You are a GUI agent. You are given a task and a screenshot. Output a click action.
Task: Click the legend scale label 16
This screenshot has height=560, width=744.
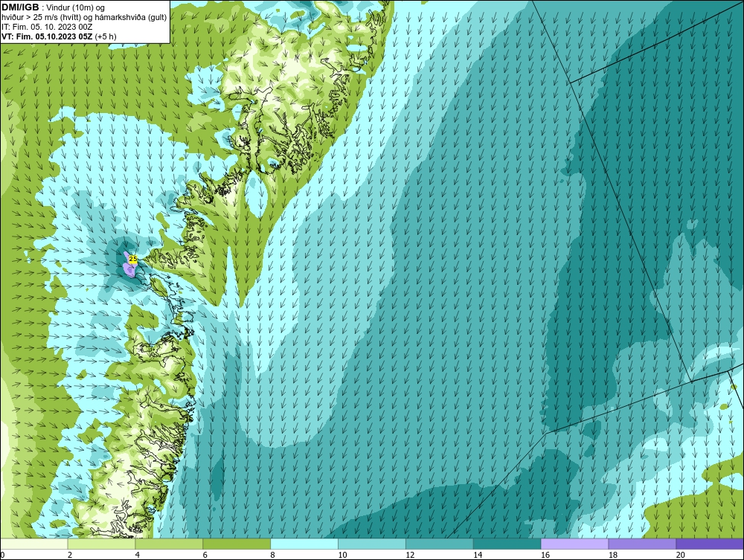click(x=545, y=555)
